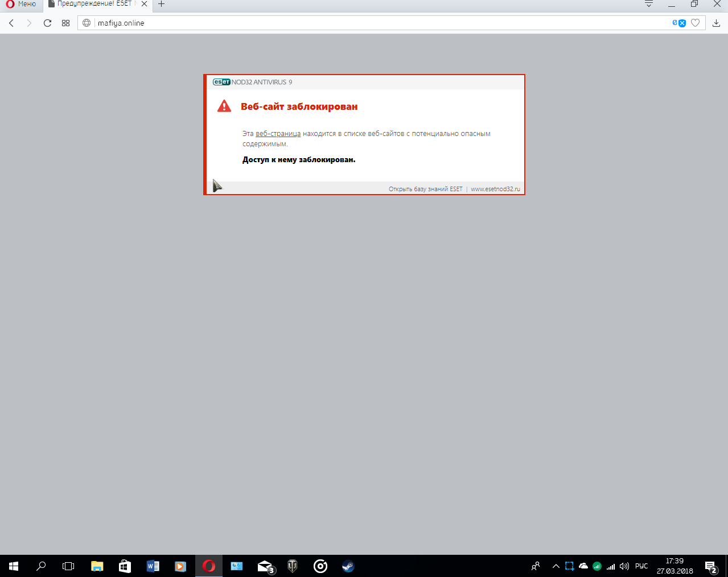Launch Steam from the taskbar

point(348,566)
